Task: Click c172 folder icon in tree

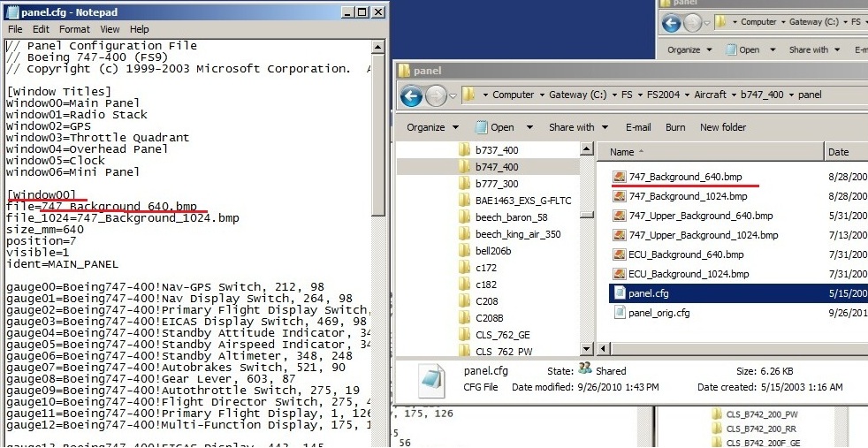Action: (x=464, y=268)
